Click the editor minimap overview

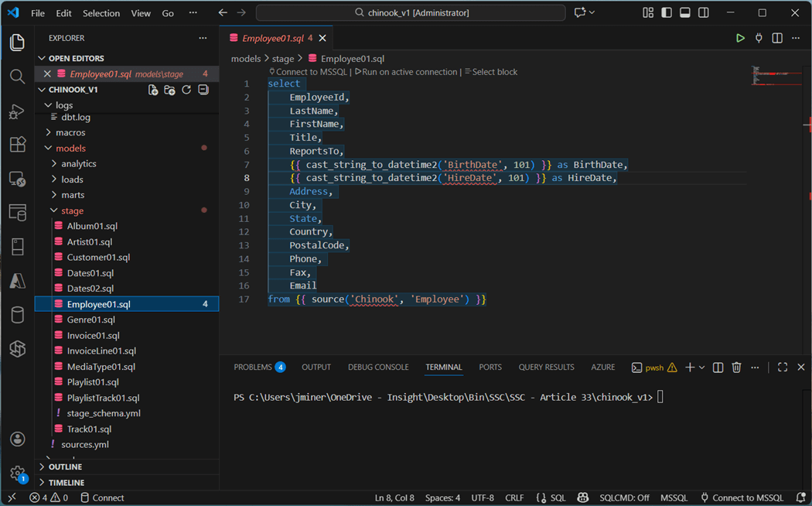coord(773,76)
